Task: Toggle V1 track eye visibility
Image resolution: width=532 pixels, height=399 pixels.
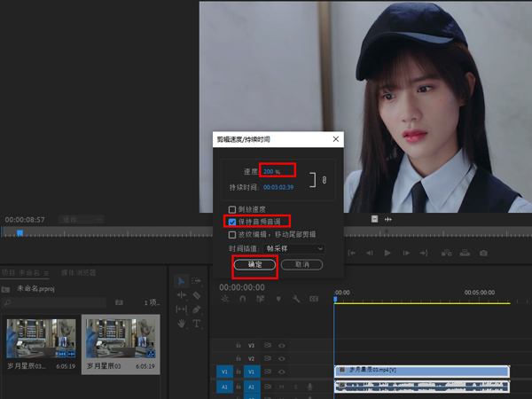Action: 282,372
